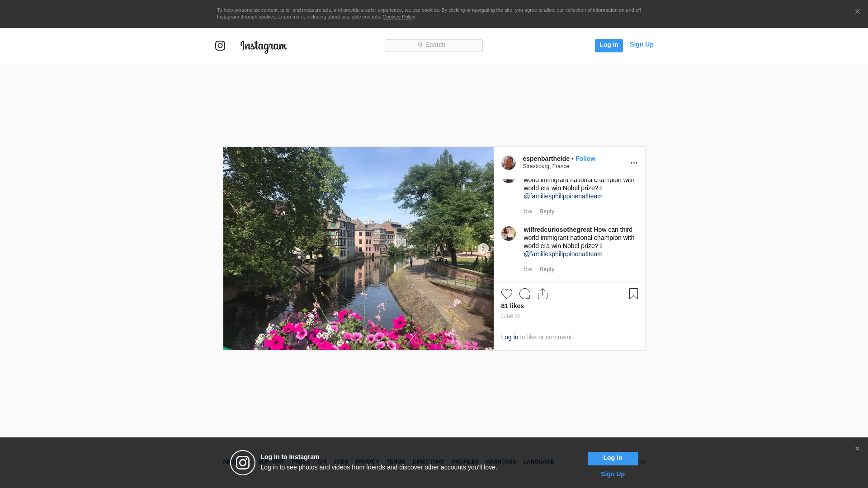
Task: Go to next photo in carousel
Action: click(483, 249)
